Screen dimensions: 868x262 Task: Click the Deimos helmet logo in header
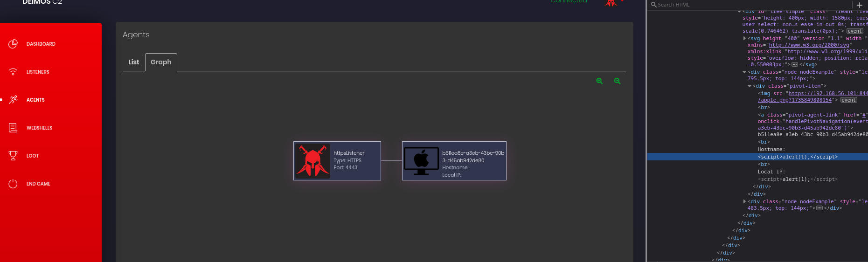pos(611,3)
